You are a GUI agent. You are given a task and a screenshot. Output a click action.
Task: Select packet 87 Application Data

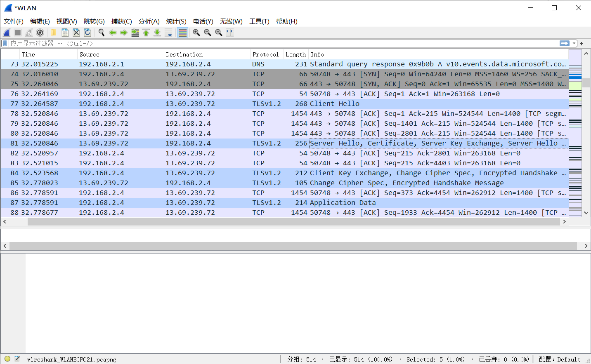pyautogui.click(x=285, y=203)
